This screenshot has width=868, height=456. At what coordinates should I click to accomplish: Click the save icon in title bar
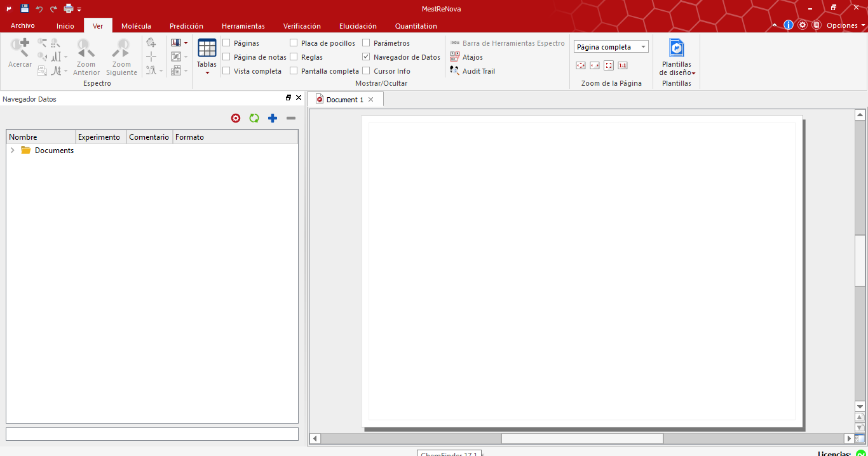tap(25, 8)
